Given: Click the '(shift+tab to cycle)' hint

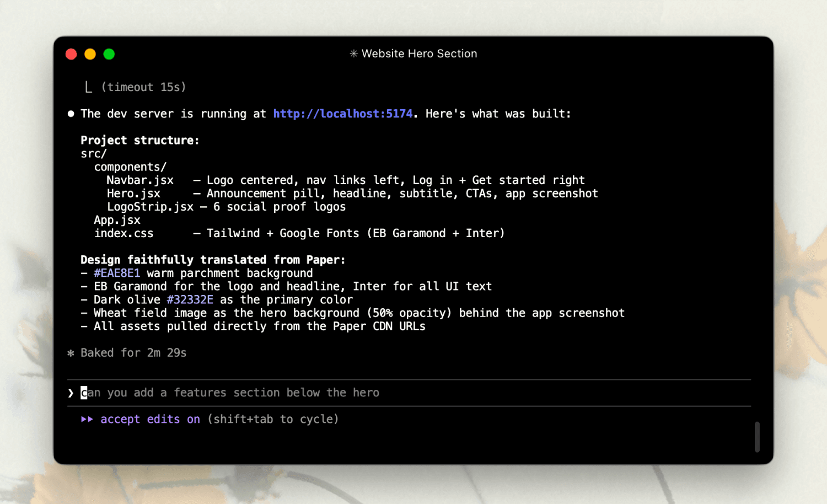Looking at the screenshot, I should [x=273, y=419].
